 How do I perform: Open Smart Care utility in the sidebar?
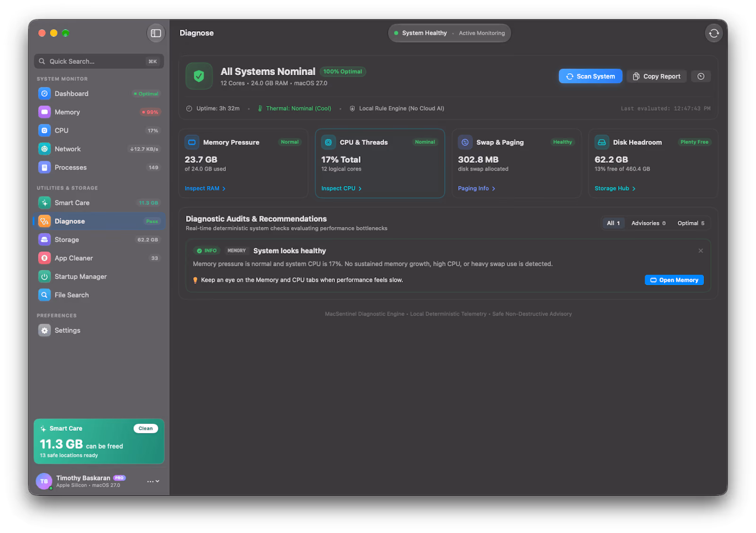[99, 203]
